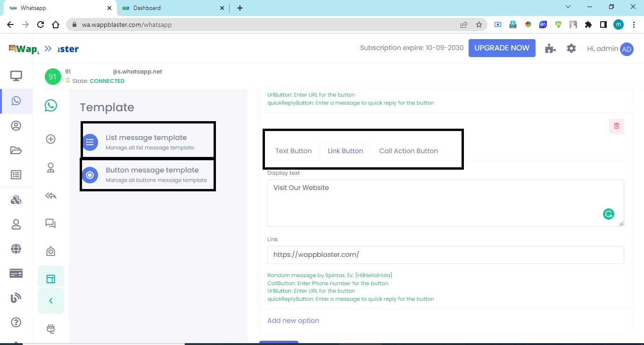Open the globe icon in left sidebar
Screen dimensions: 644x345
coord(16,248)
